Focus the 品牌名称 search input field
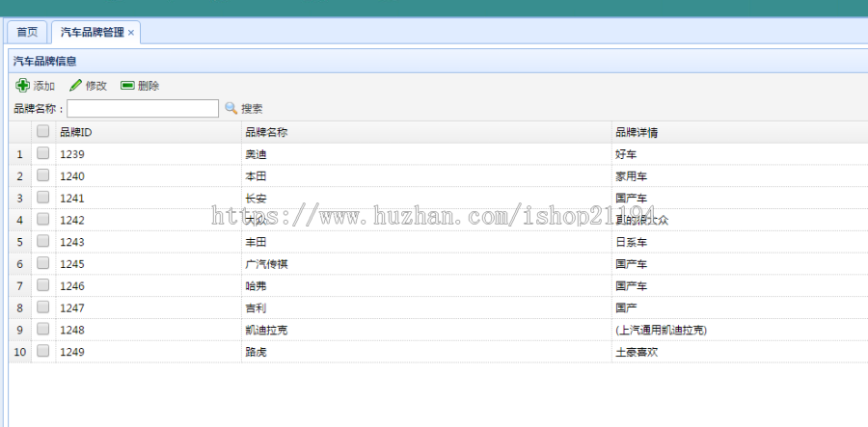Viewport: 868px width, 427px height. [x=143, y=108]
